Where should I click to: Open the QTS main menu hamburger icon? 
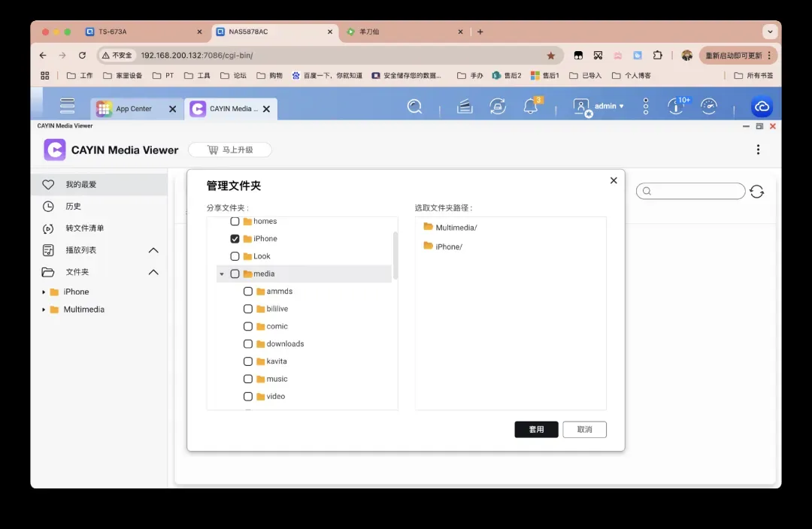68,106
